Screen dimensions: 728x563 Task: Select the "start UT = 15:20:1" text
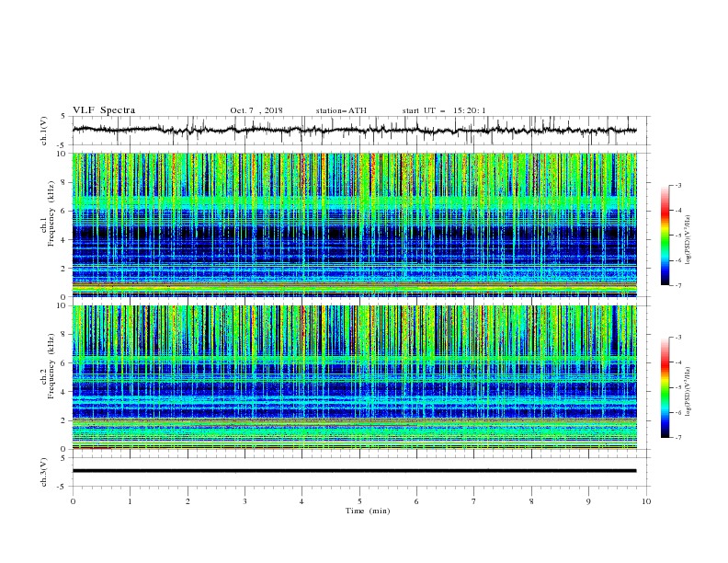click(x=444, y=110)
